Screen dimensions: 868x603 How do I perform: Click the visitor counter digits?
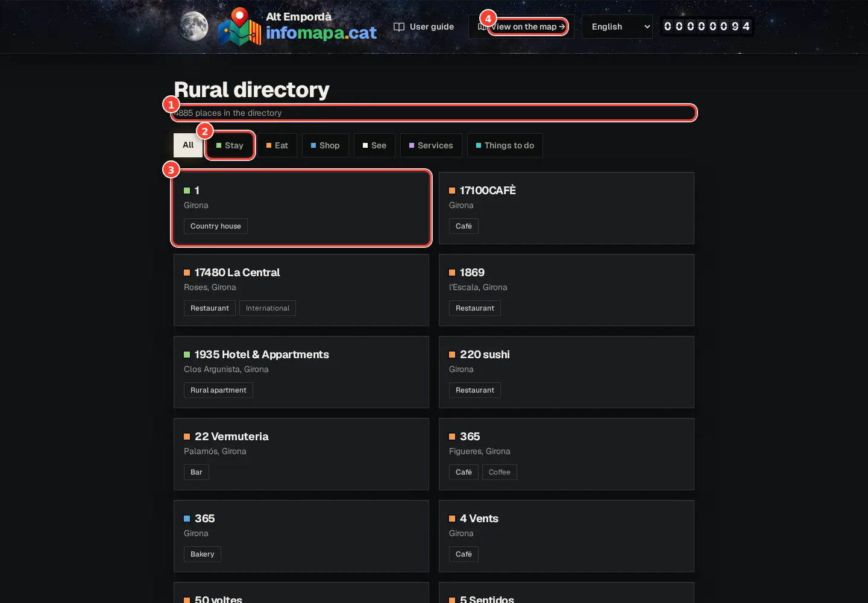point(706,27)
